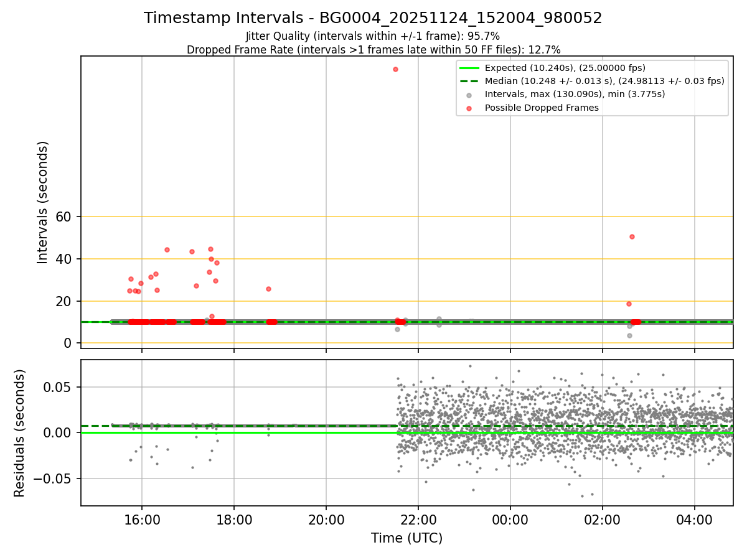
Task: Click the Dropped Frame Rate 12.7% subtitle
Action: pyautogui.click(x=374, y=50)
